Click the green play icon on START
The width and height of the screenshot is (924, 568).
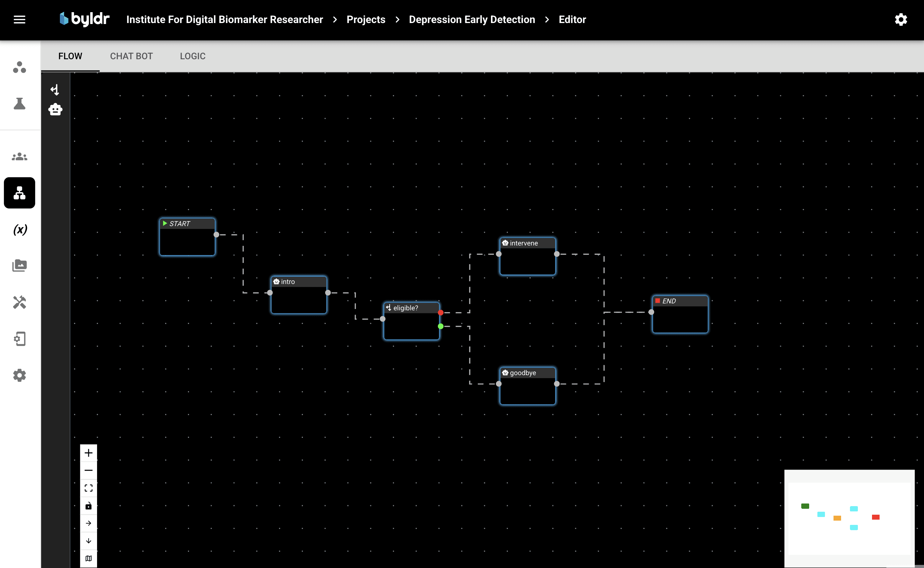(165, 223)
